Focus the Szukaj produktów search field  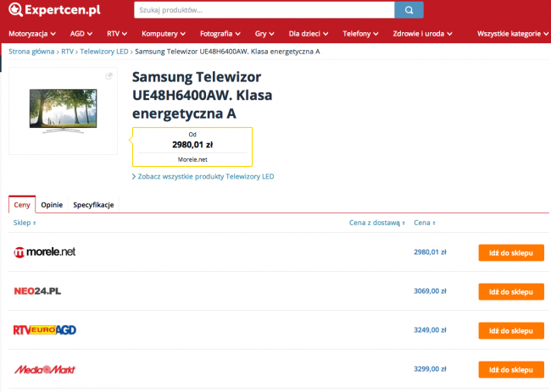tap(264, 10)
